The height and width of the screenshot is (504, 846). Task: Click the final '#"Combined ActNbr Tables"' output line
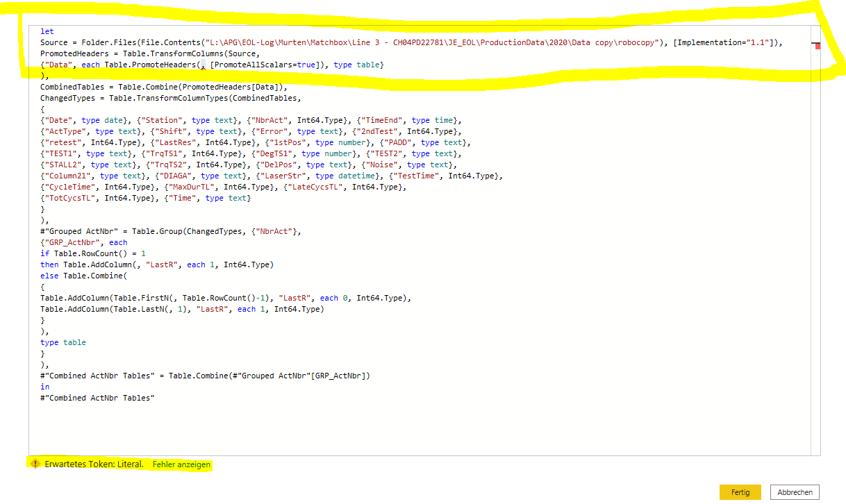pos(97,398)
